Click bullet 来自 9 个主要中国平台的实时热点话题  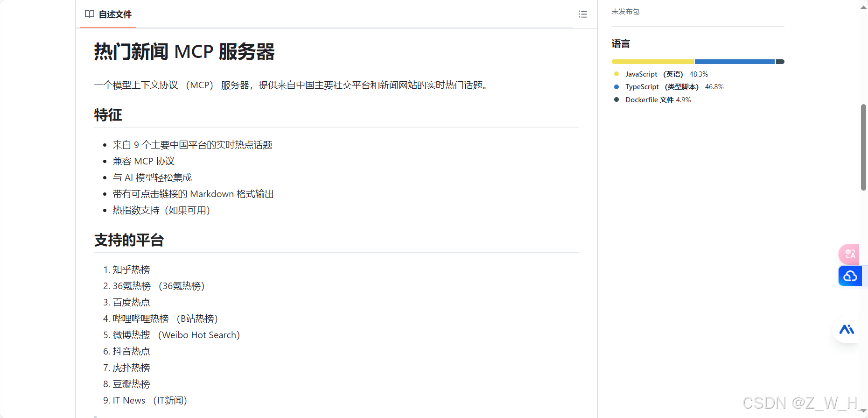192,145
